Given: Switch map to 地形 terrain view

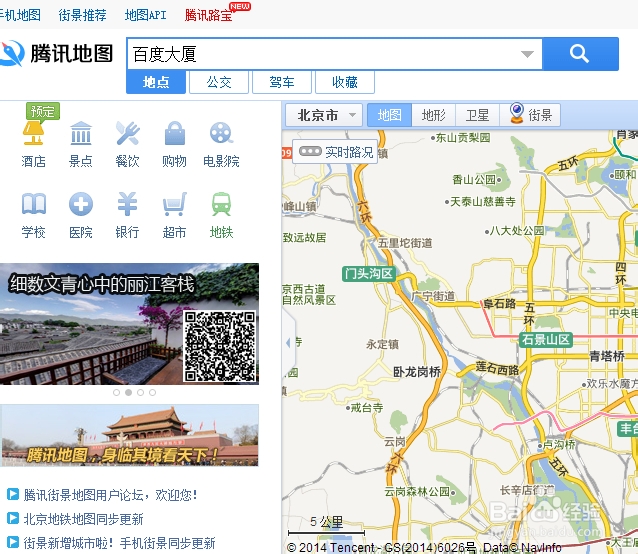Looking at the screenshot, I should tap(434, 115).
